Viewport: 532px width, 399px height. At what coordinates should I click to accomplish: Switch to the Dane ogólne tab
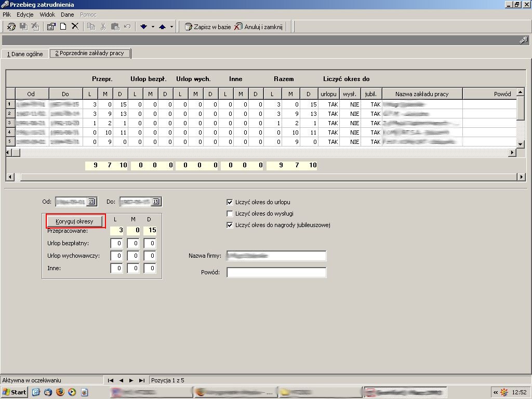click(25, 54)
